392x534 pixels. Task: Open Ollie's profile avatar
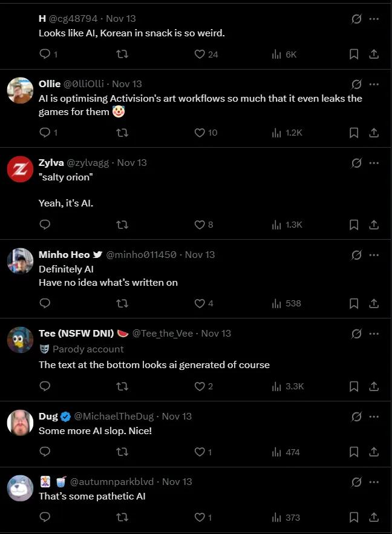pyautogui.click(x=20, y=90)
